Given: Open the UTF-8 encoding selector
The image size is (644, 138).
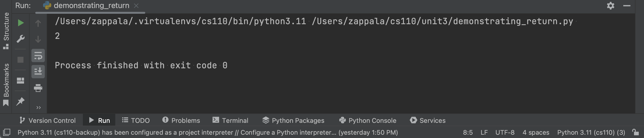Looking at the screenshot, I should [505, 132].
